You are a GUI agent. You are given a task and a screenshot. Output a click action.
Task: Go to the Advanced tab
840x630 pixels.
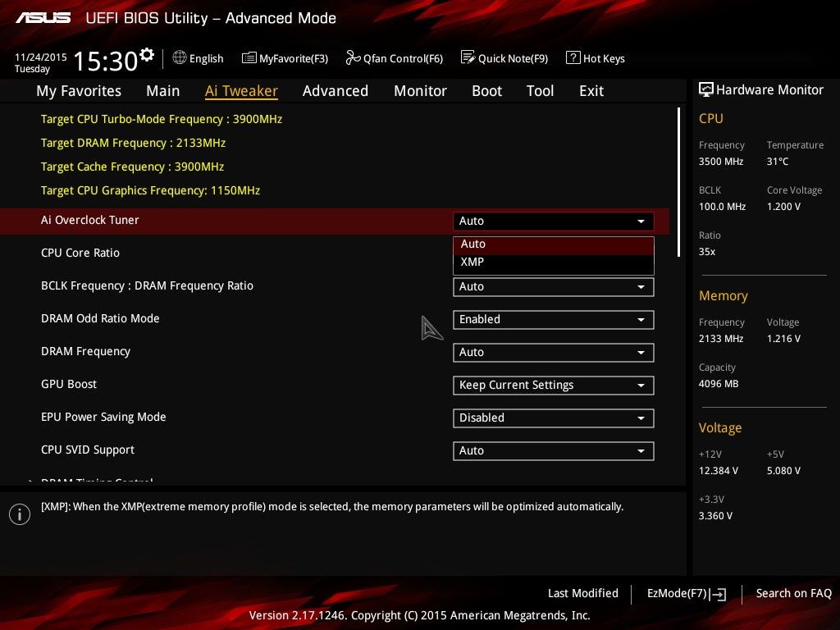336,91
